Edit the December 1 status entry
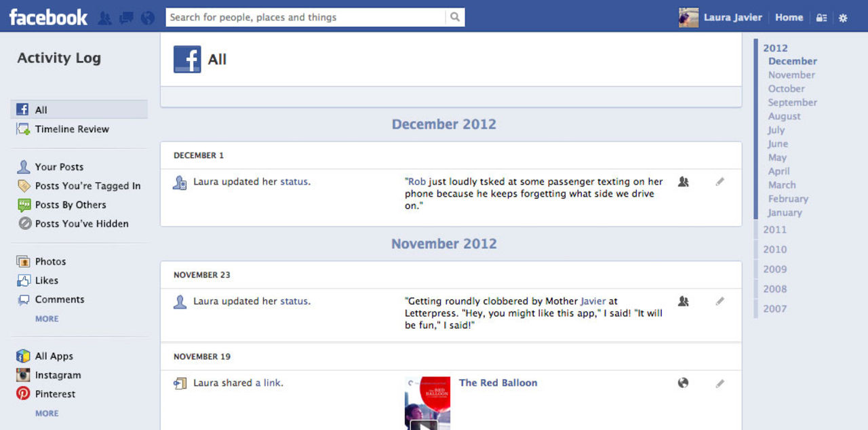Image resolution: width=868 pixels, height=430 pixels. click(x=720, y=182)
